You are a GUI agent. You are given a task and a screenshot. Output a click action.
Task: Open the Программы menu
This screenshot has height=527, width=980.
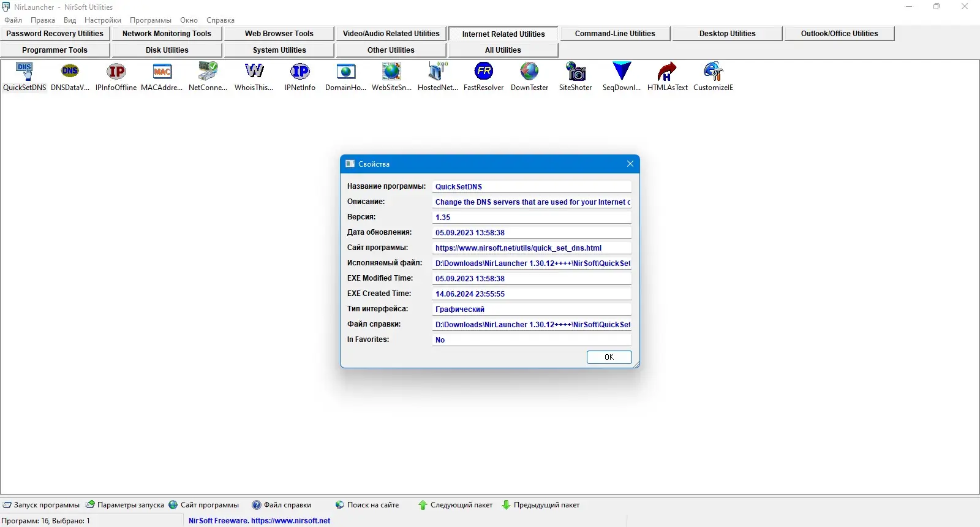click(x=151, y=20)
